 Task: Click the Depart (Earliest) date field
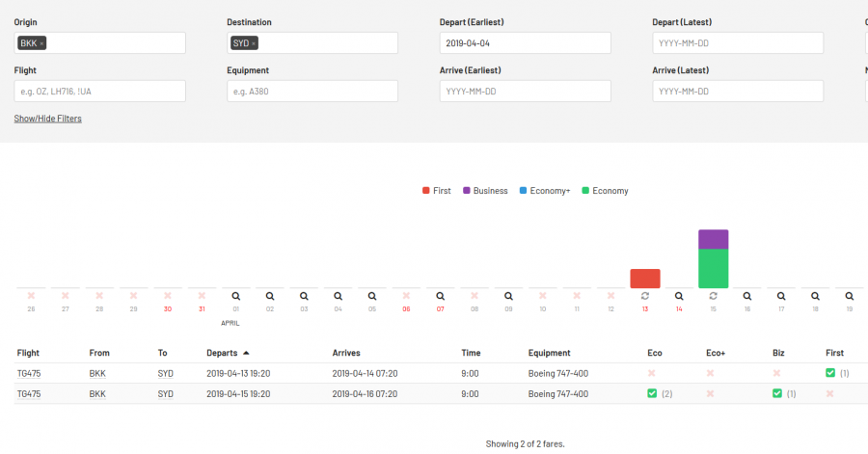click(x=525, y=43)
